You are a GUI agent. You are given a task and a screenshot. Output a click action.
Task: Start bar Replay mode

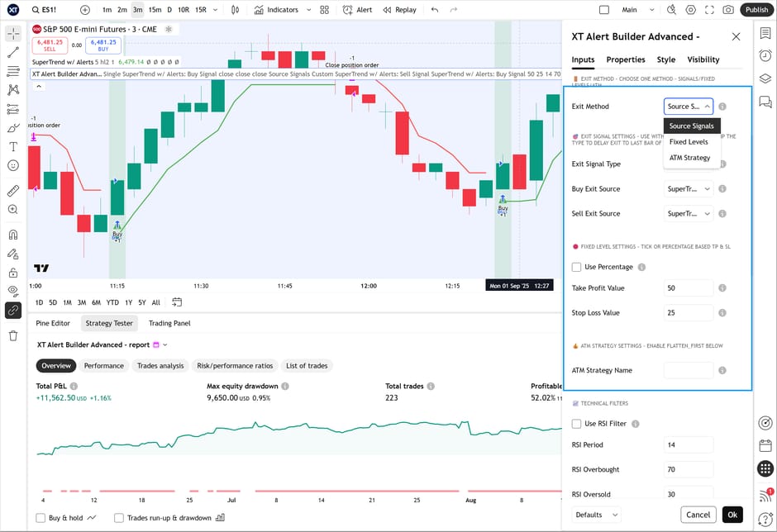pyautogui.click(x=400, y=10)
